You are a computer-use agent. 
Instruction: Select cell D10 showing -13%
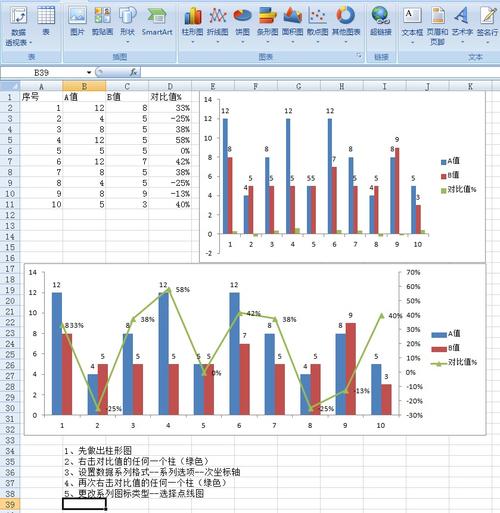[x=170, y=194]
